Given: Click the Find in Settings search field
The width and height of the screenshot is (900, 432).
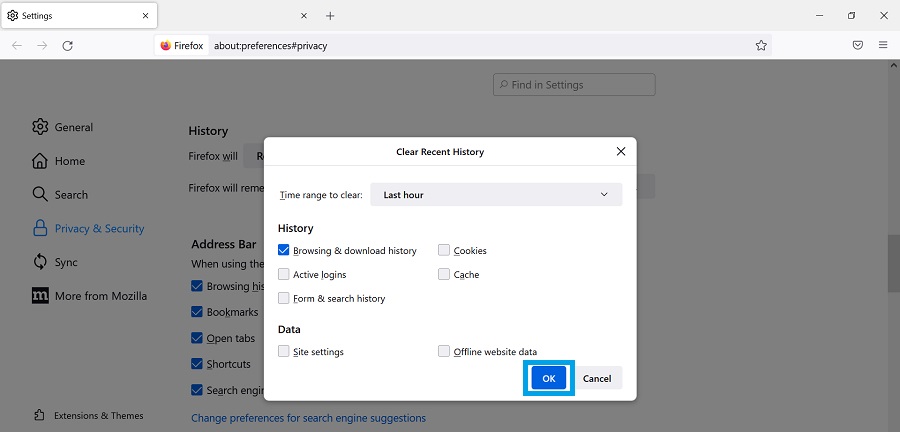Looking at the screenshot, I should [575, 85].
